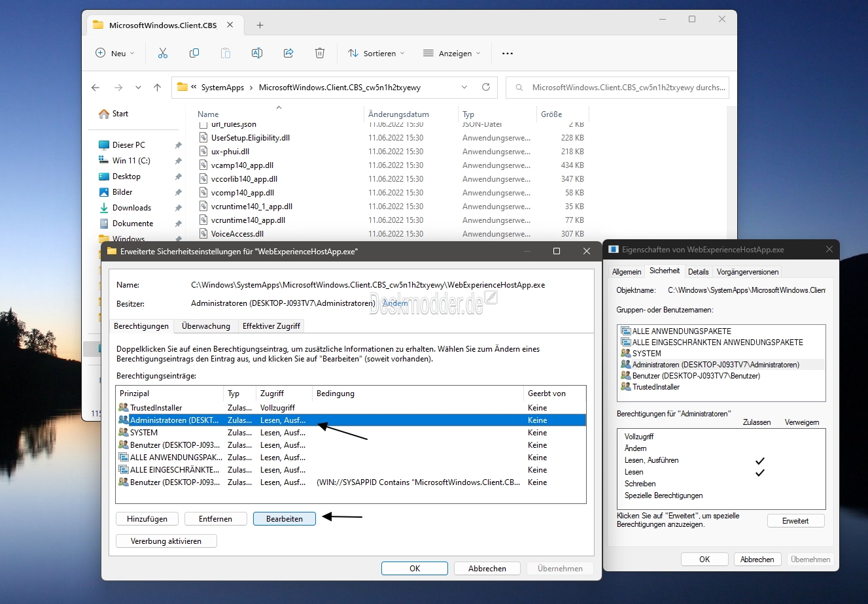Click the Erweitert button in properties dialog
868x604 pixels.
pos(795,521)
